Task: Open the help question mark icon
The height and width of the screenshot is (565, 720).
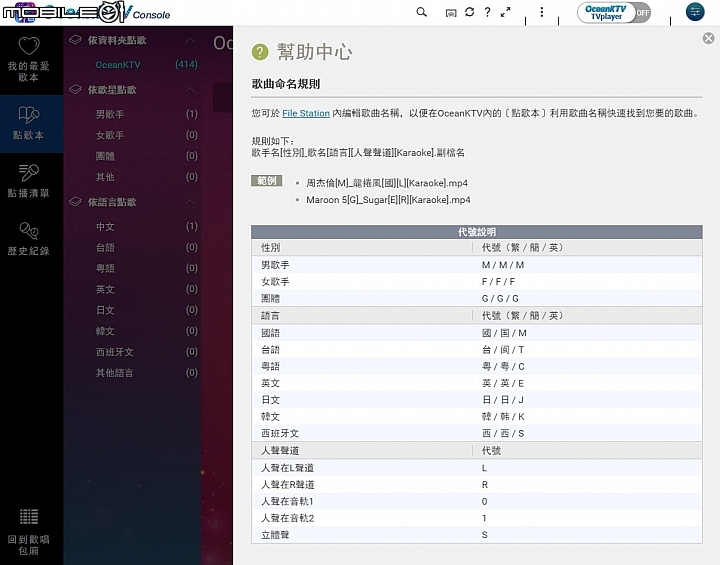Action: (487, 12)
